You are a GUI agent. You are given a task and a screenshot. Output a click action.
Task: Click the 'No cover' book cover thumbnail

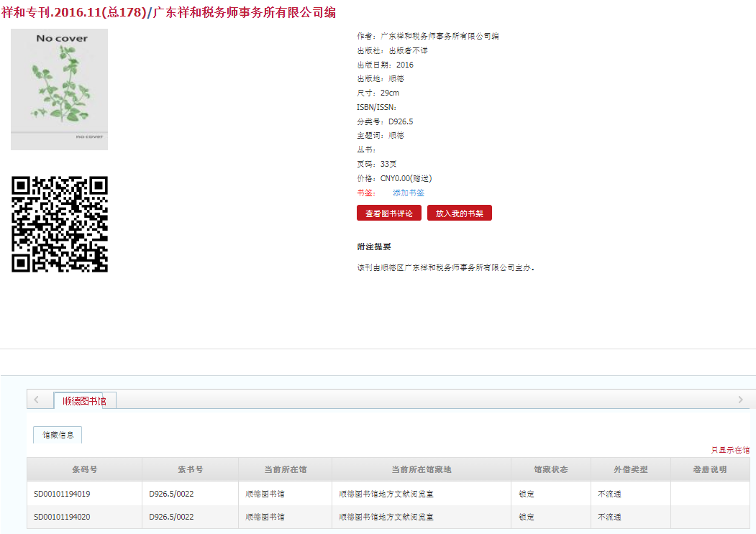(x=59, y=89)
